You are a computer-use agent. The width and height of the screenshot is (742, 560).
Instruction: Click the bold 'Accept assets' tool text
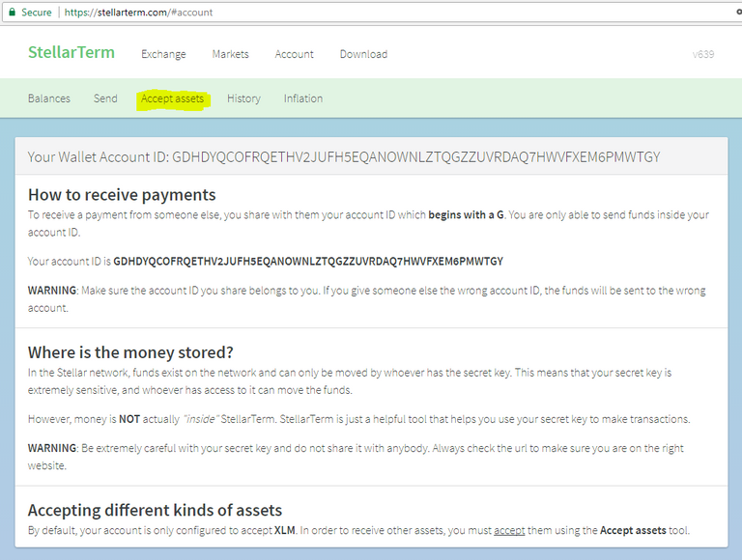click(633, 531)
